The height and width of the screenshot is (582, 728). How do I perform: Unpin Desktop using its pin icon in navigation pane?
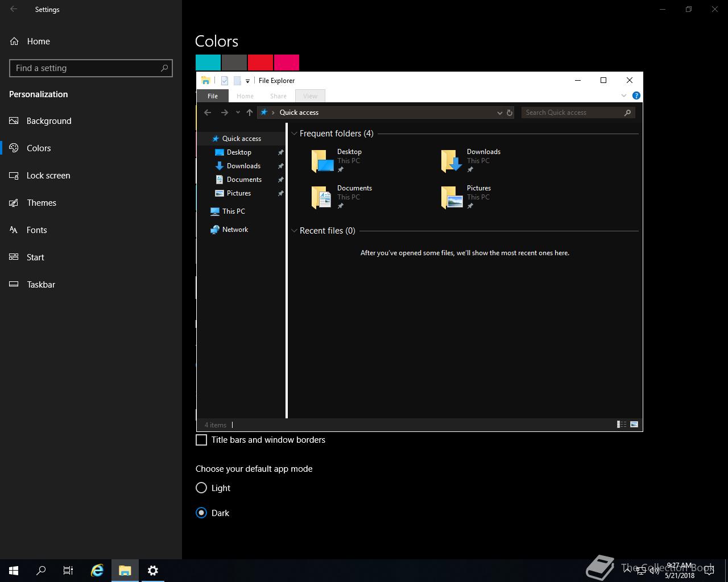pyautogui.click(x=280, y=152)
